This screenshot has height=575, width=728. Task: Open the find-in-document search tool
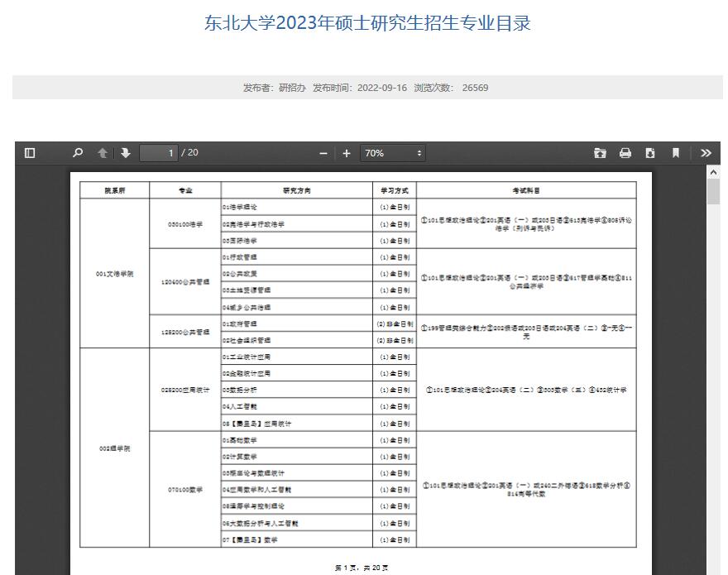tap(78, 153)
